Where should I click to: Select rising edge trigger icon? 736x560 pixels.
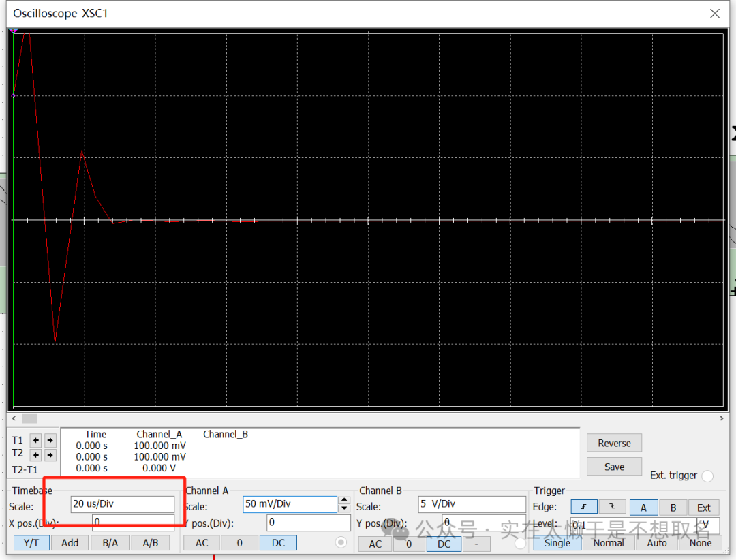584,507
